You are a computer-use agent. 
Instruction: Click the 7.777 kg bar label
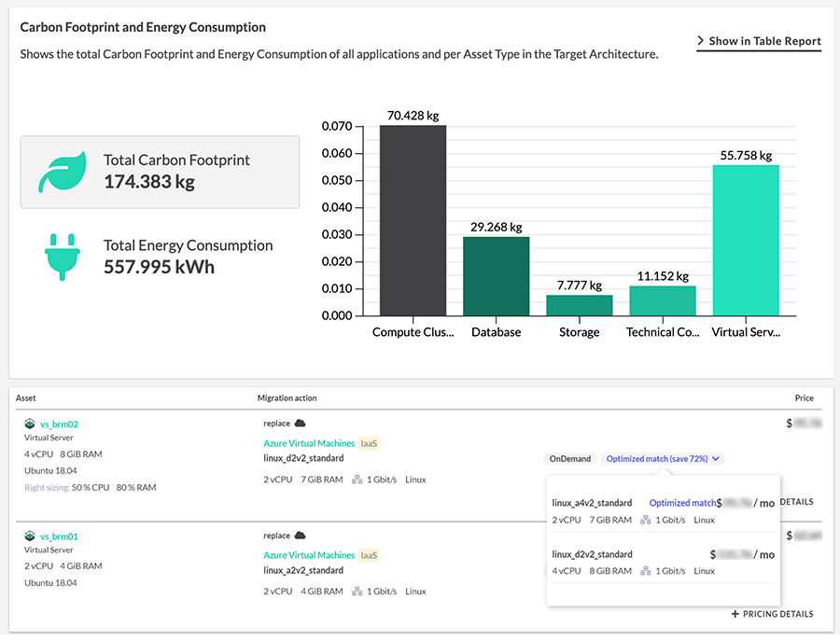(x=580, y=286)
